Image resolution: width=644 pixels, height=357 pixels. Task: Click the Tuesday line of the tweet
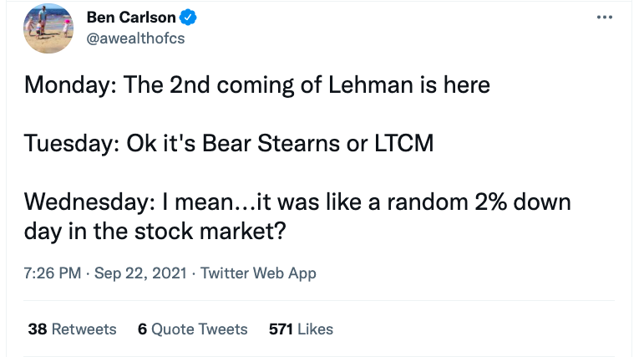click(229, 143)
